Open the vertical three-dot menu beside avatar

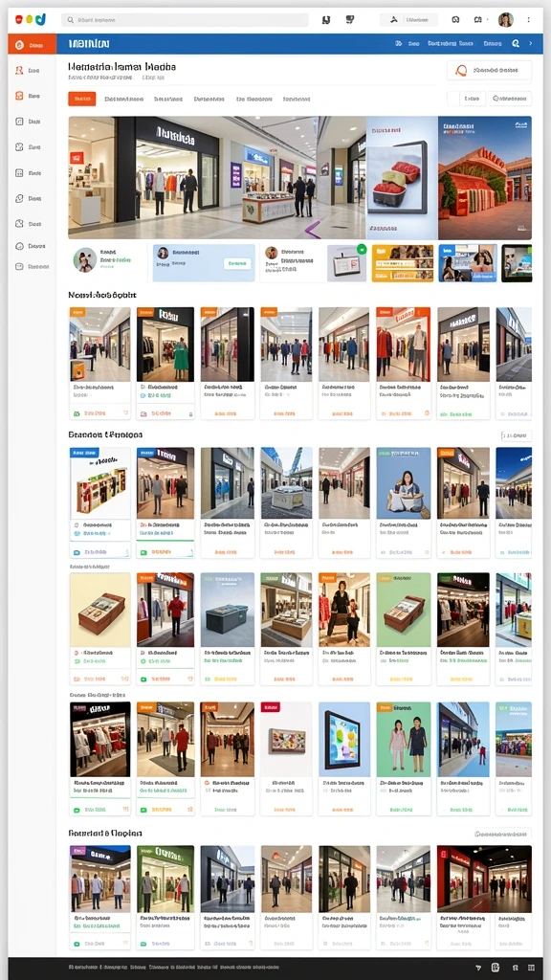coord(529,20)
